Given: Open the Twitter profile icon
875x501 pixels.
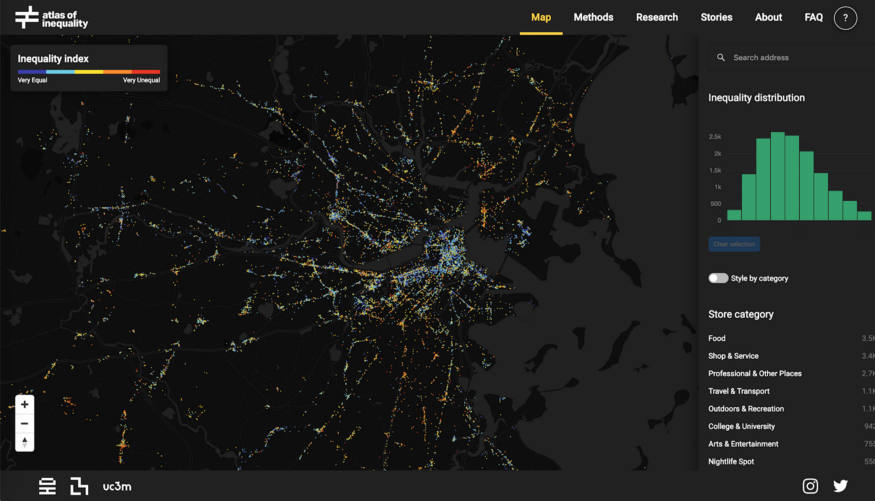Looking at the screenshot, I should click(x=840, y=486).
